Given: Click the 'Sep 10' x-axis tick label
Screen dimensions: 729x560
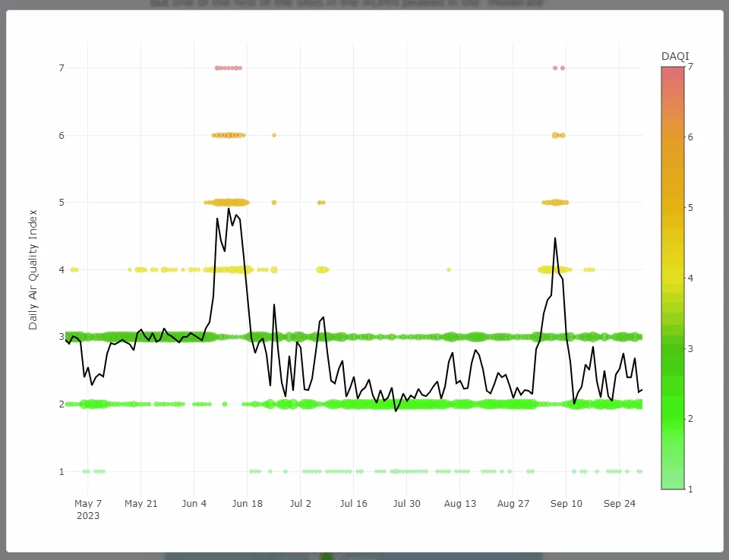Looking at the screenshot, I should [566, 503].
